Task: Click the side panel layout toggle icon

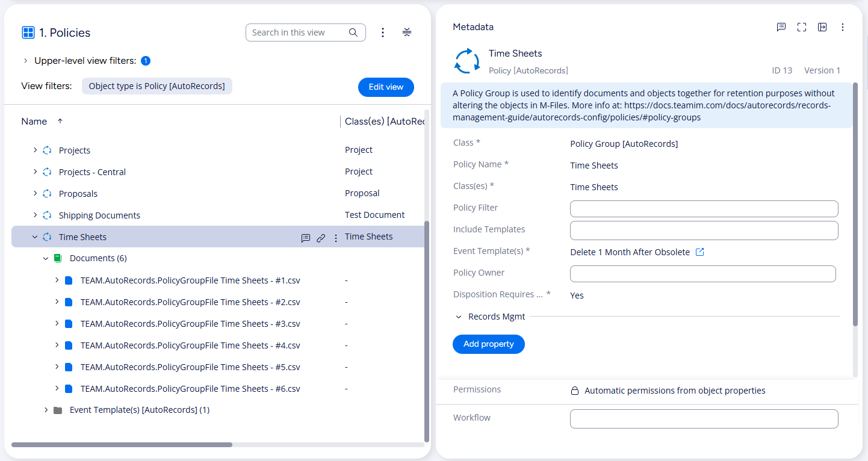Action: click(822, 27)
